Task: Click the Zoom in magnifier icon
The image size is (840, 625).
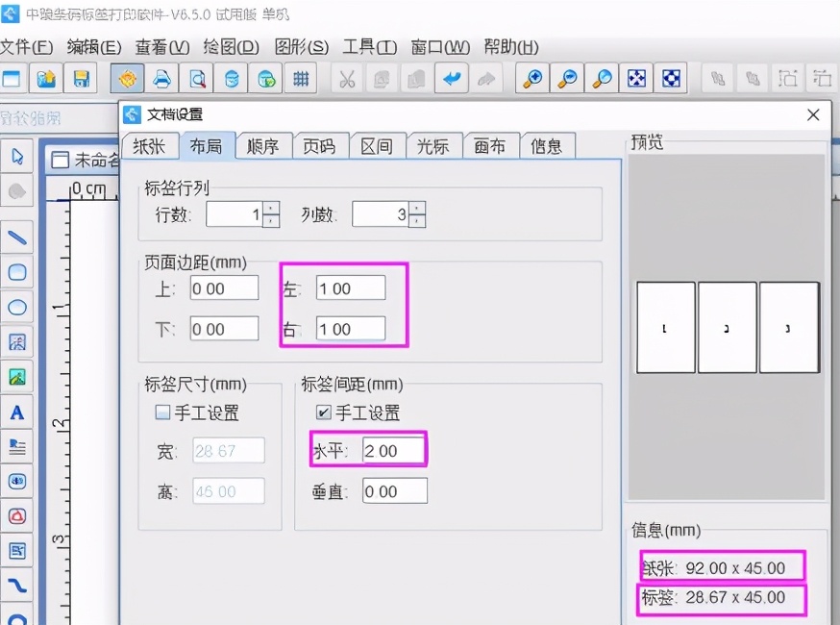Action: [532, 79]
